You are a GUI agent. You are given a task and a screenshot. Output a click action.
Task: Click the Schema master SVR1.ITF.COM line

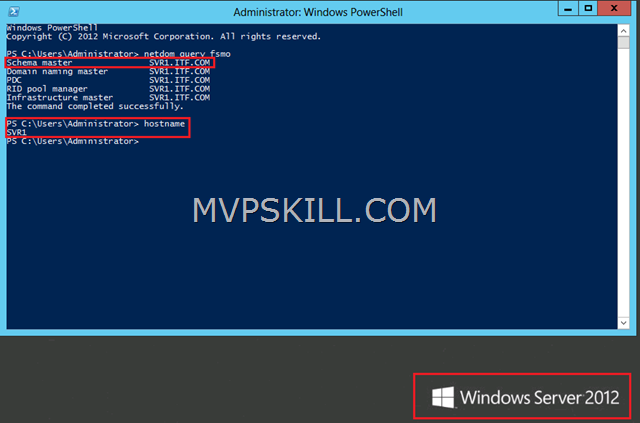[107, 62]
